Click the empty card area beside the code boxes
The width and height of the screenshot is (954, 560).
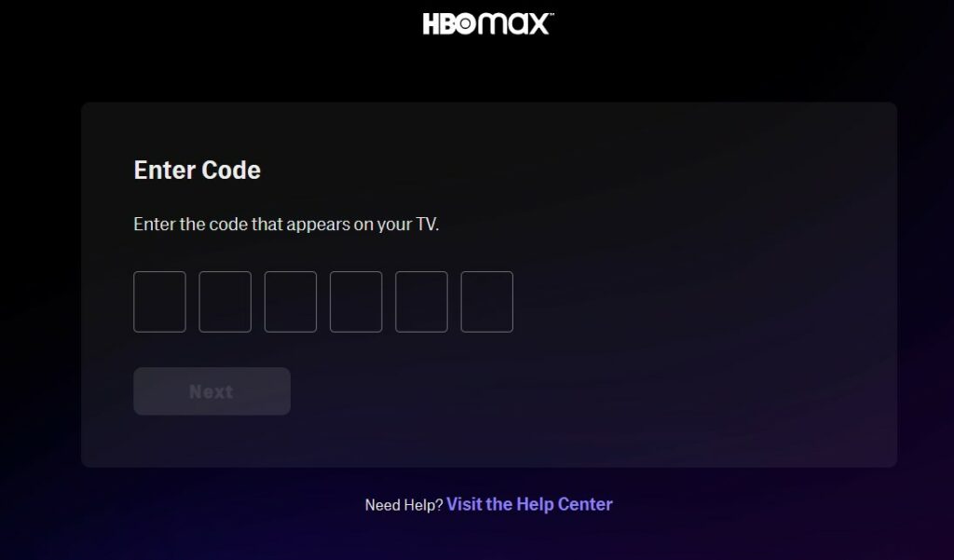click(700, 302)
